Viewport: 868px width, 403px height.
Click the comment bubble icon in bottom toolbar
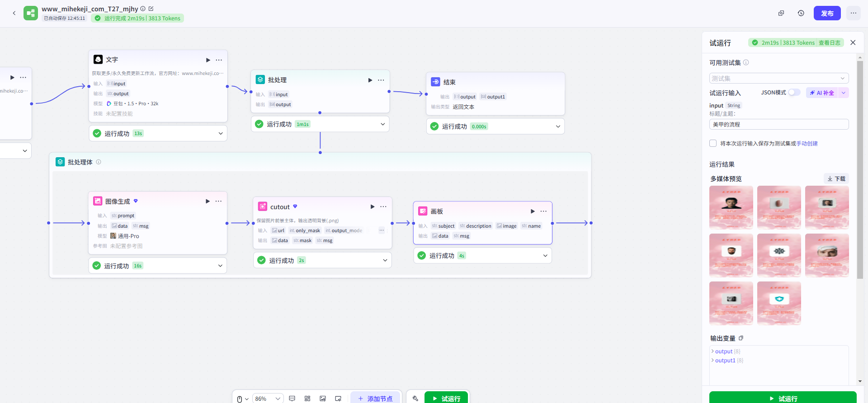tap(292, 398)
